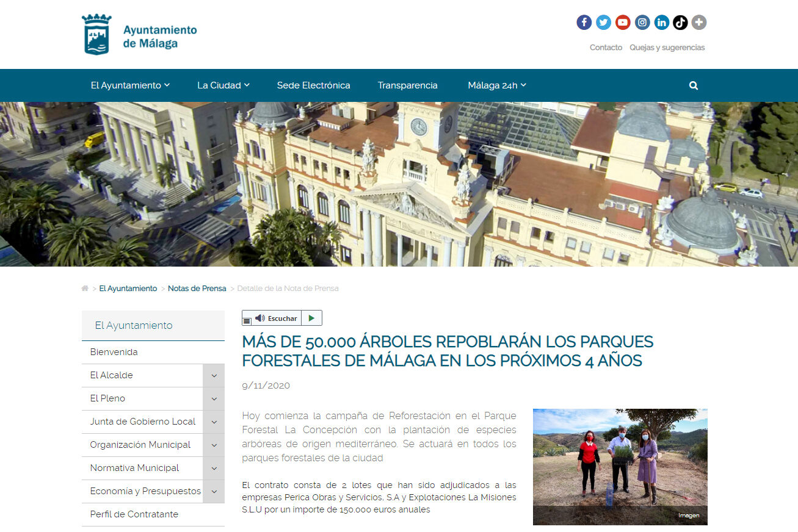The height and width of the screenshot is (532, 798).
Task: Expand the Málaga 24h nav menu
Action: [497, 85]
